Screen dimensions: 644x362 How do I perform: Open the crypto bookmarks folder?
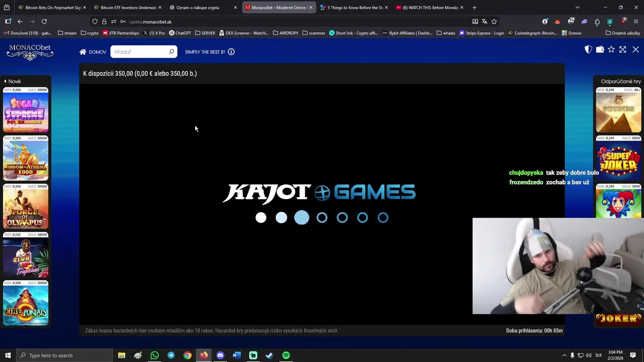click(x=90, y=33)
